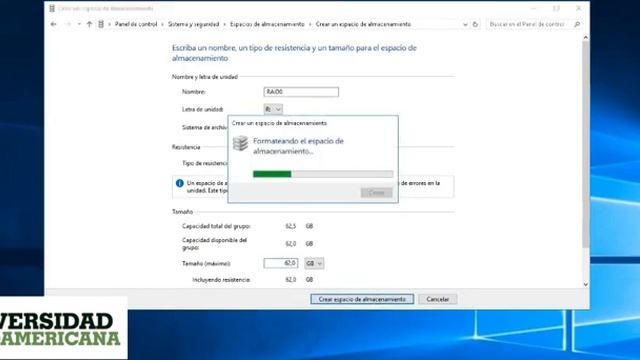Click the Cancelar button
Image resolution: width=640 pixels, height=360 pixels.
tap(438, 299)
